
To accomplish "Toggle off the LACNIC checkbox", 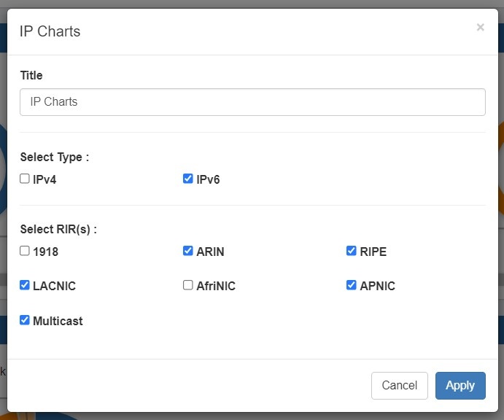I will (x=25, y=285).
